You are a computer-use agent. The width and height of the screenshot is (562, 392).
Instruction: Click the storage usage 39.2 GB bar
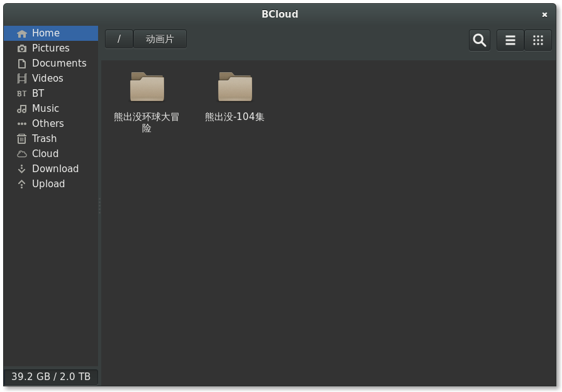tap(51, 377)
